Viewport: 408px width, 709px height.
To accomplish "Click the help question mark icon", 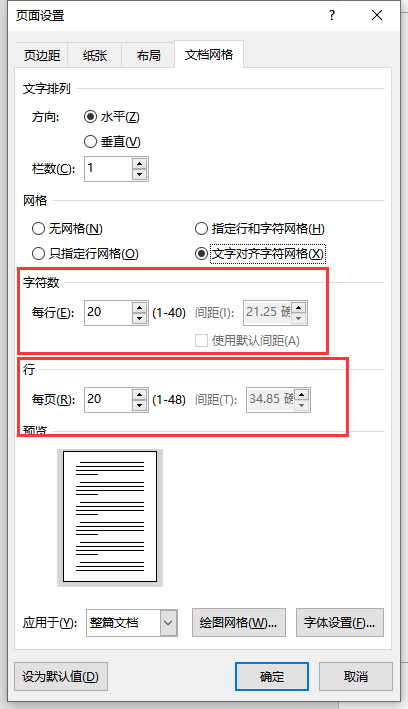I will pyautogui.click(x=332, y=15).
